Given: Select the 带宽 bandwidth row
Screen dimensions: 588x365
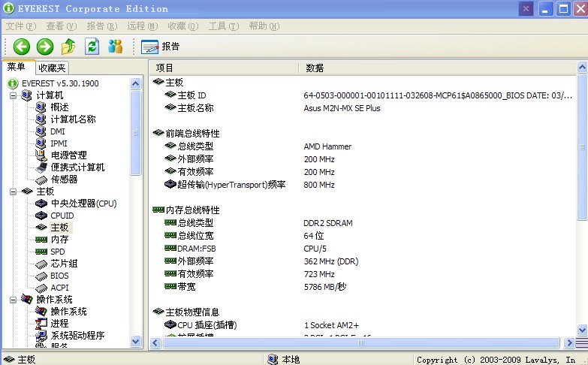Looking at the screenshot, I should click(x=363, y=287).
